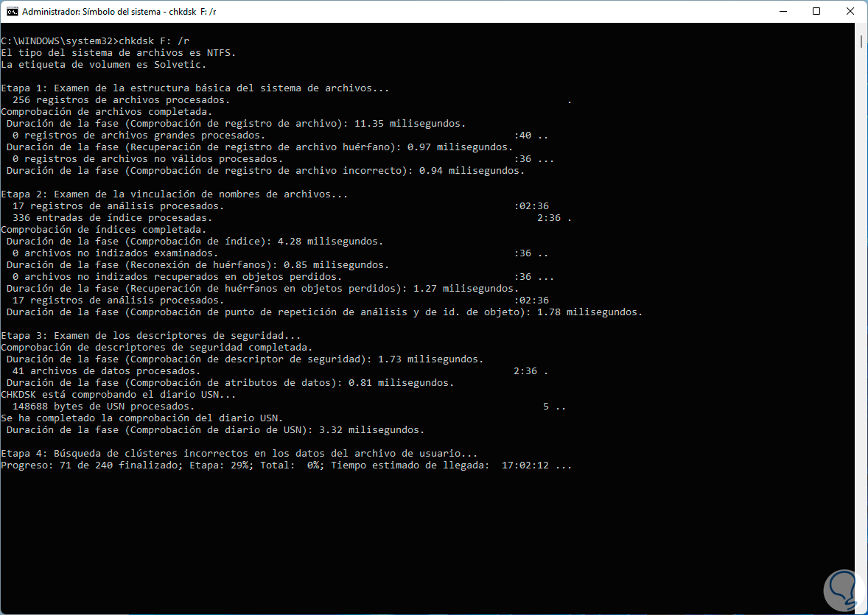The height and width of the screenshot is (615, 868).
Task: Click '256 registros de archivos procesados.'
Action: point(122,99)
